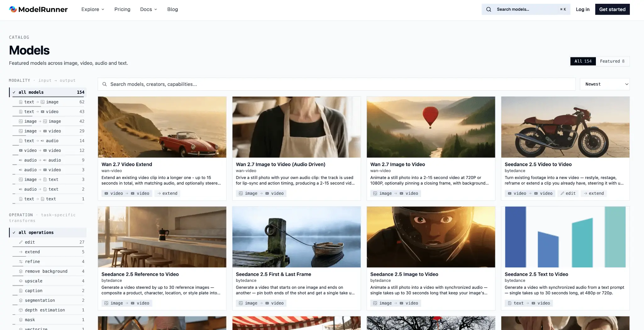Filter by text → text modality

pyautogui.click(x=48, y=199)
